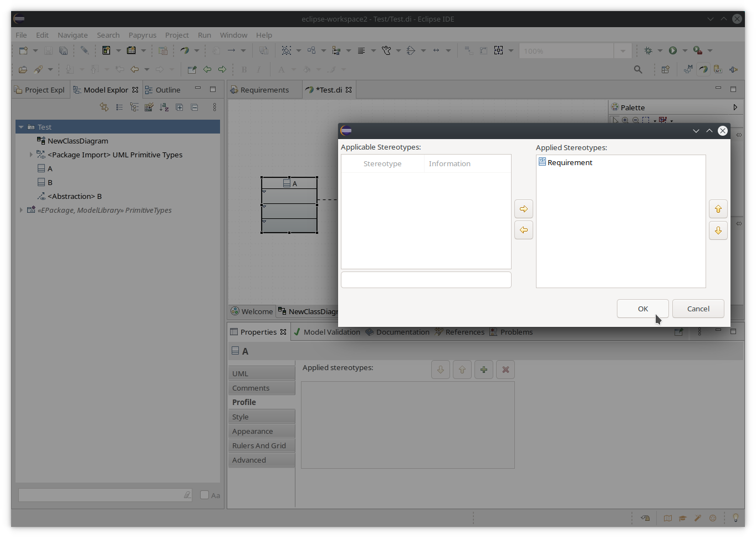Viewport: 756px width, 538px height.
Task: Switch to the Outline tab
Action: (x=163, y=90)
